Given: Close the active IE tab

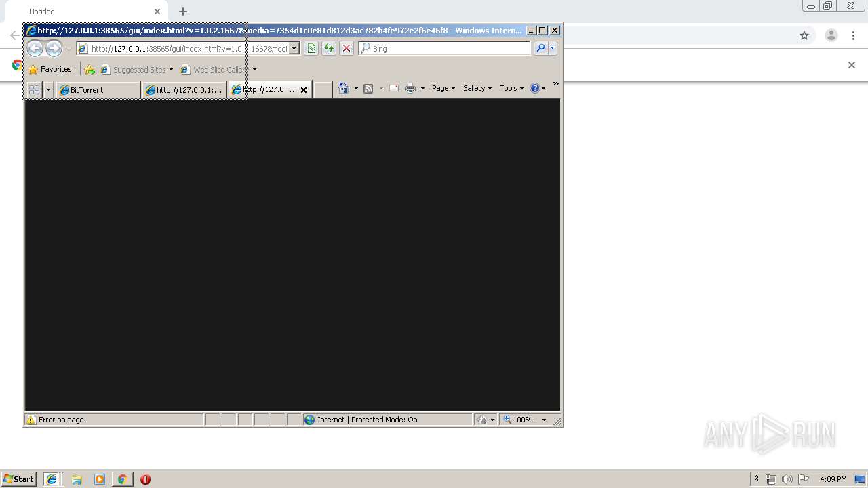Looking at the screenshot, I should [x=304, y=89].
